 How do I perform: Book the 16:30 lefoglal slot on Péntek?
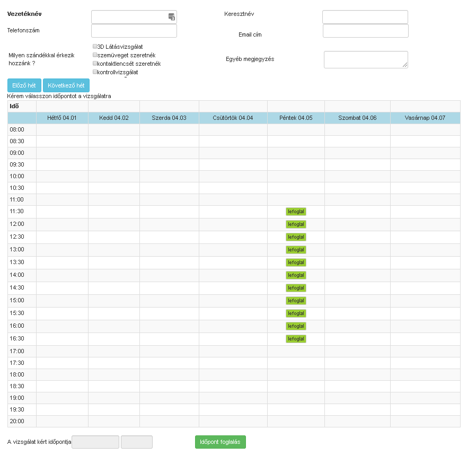tap(296, 339)
